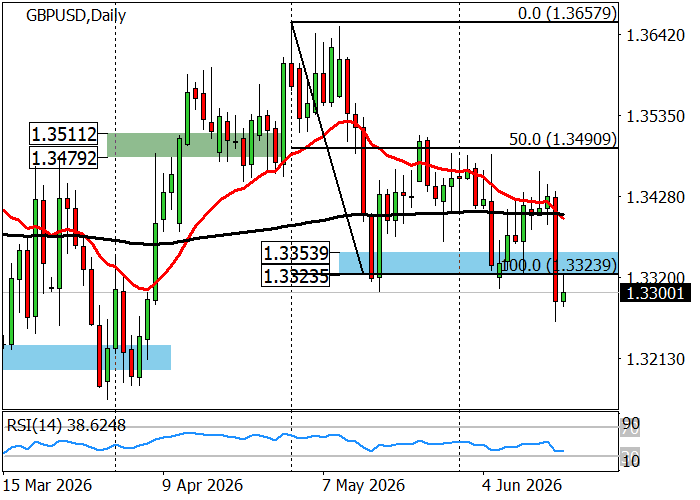Click the large red candle before the last

(x=555, y=249)
